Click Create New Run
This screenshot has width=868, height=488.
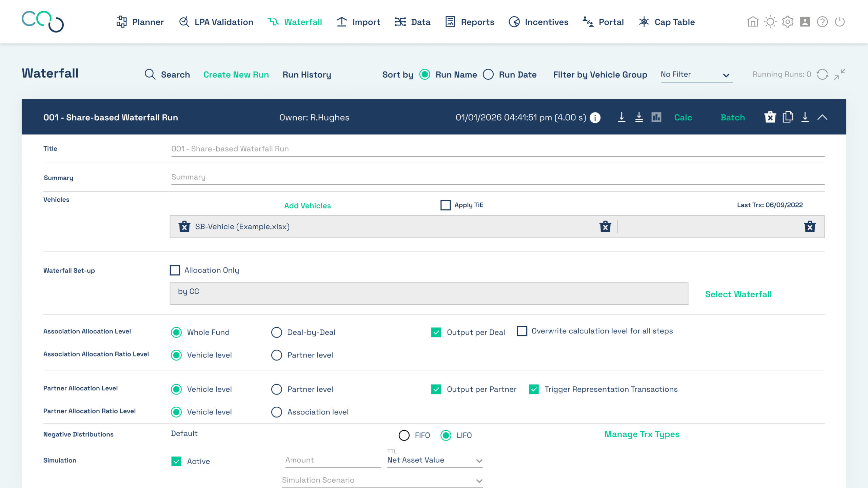(x=236, y=75)
